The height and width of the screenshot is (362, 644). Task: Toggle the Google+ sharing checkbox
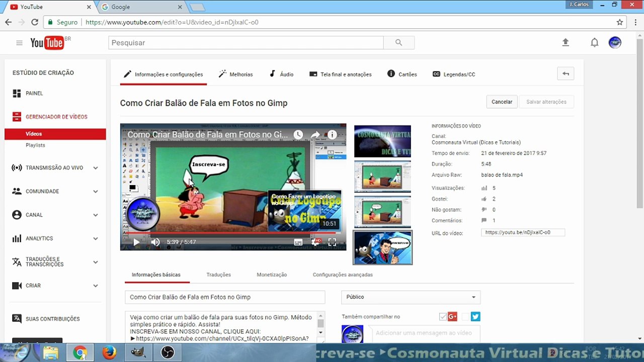[443, 316]
